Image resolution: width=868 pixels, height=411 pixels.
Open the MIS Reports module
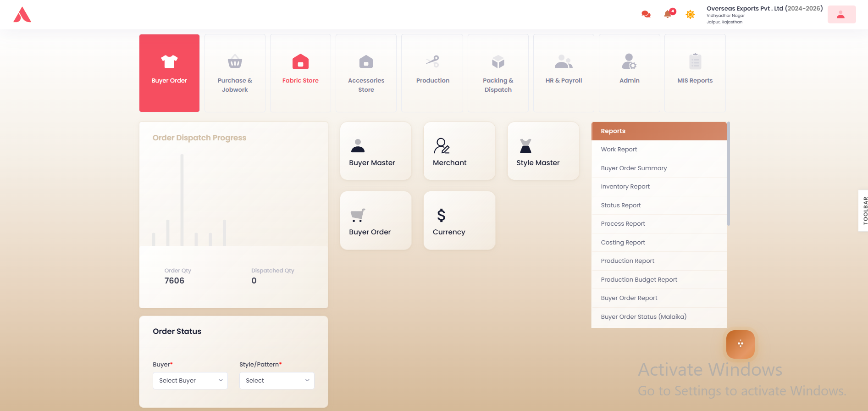[695, 73]
